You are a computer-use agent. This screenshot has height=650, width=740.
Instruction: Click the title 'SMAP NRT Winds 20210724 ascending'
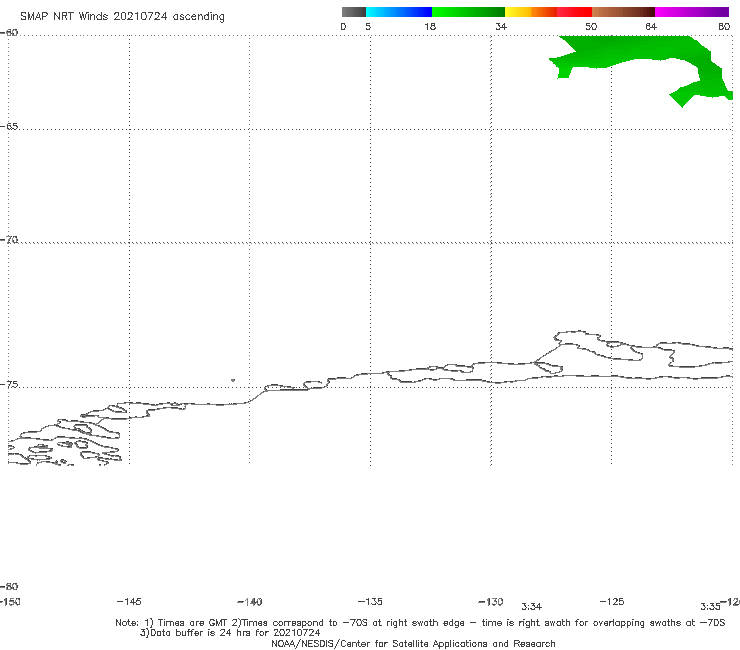[122, 16]
